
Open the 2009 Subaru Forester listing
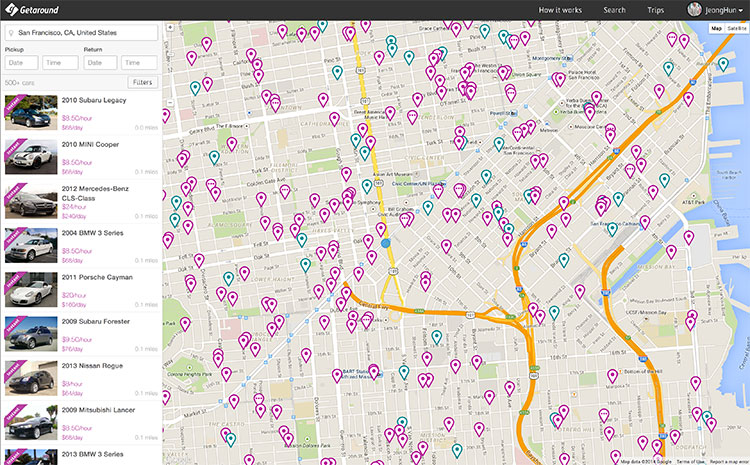coord(81,334)
